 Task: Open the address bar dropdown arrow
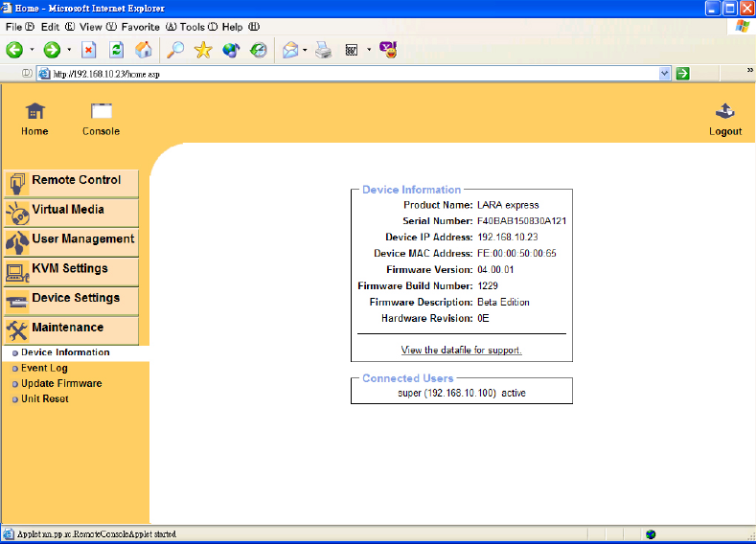tap(664, 74)
